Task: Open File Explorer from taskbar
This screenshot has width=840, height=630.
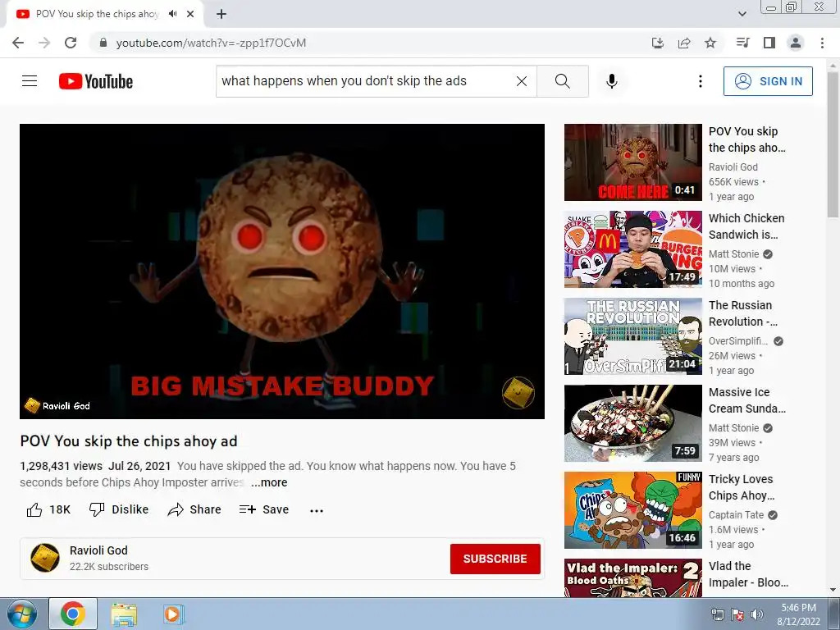Action: (124, 614)
